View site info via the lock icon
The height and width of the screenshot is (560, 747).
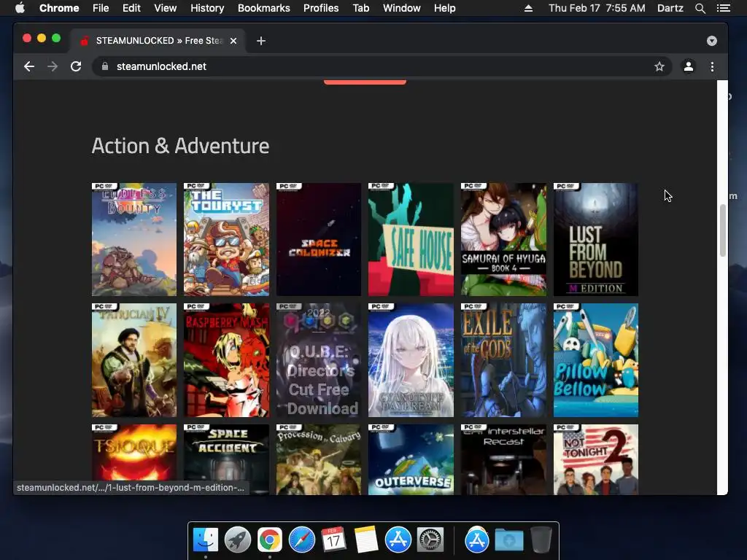point(105,66)
